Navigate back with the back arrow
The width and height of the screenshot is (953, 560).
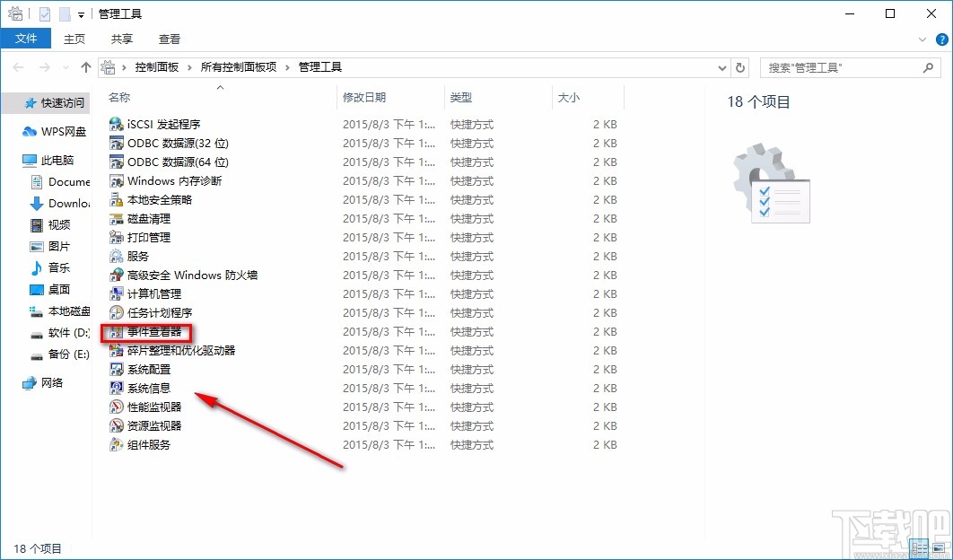(x=18, y=67)
